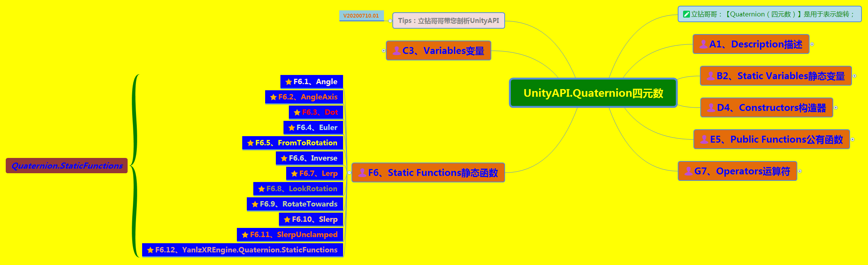Viewport: 868px width, 265px height.
Task: Click the star icon beside F6.8 LookRotation
Action: (262, 189)
